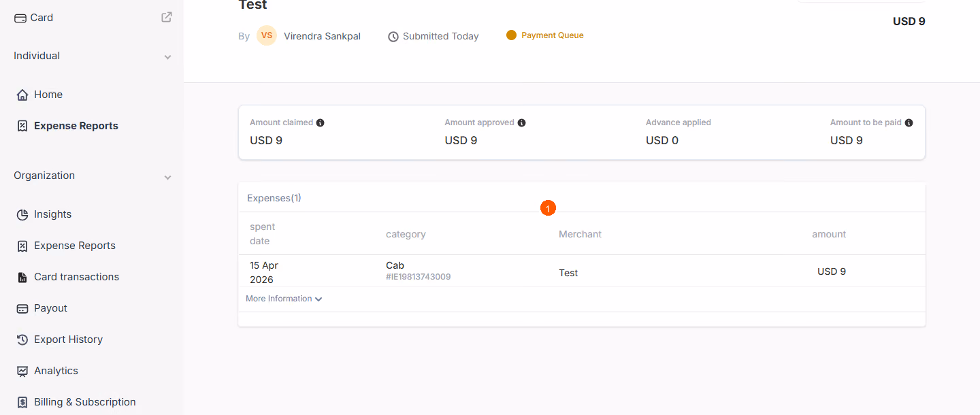
Task: Click the Payment Queue status dot
Action: click(512, 35)
